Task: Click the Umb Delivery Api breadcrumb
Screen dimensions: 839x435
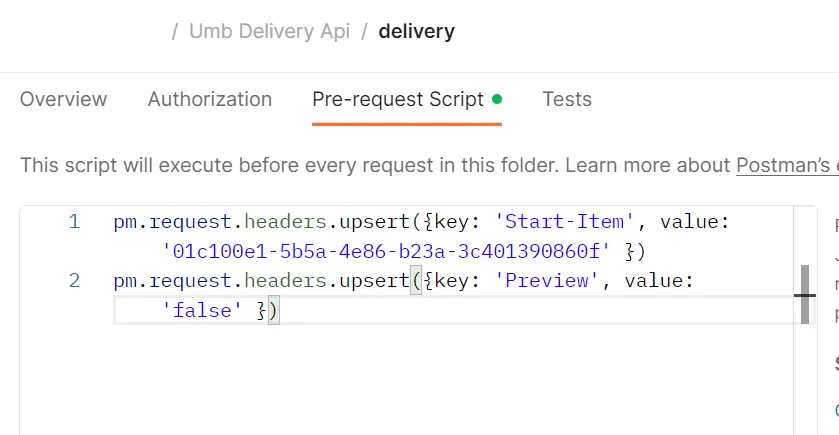Action: pos(269,31)
